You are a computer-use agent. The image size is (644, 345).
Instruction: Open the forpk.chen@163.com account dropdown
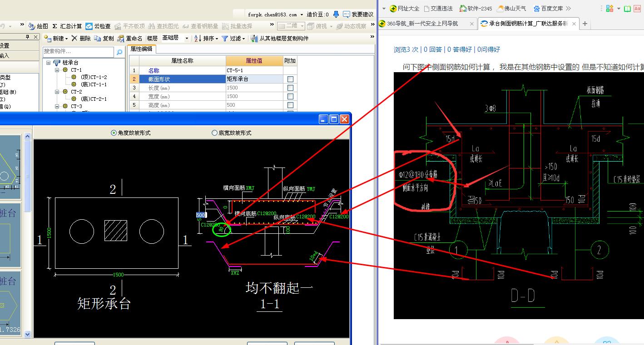(302, 15)
